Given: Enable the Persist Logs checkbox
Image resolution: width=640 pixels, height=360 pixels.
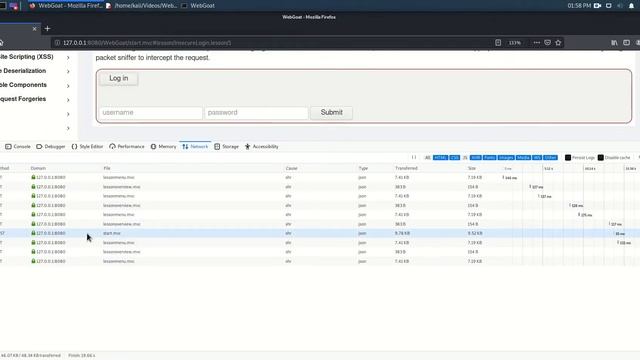Looking at the screenshot, I should (568, 158).
